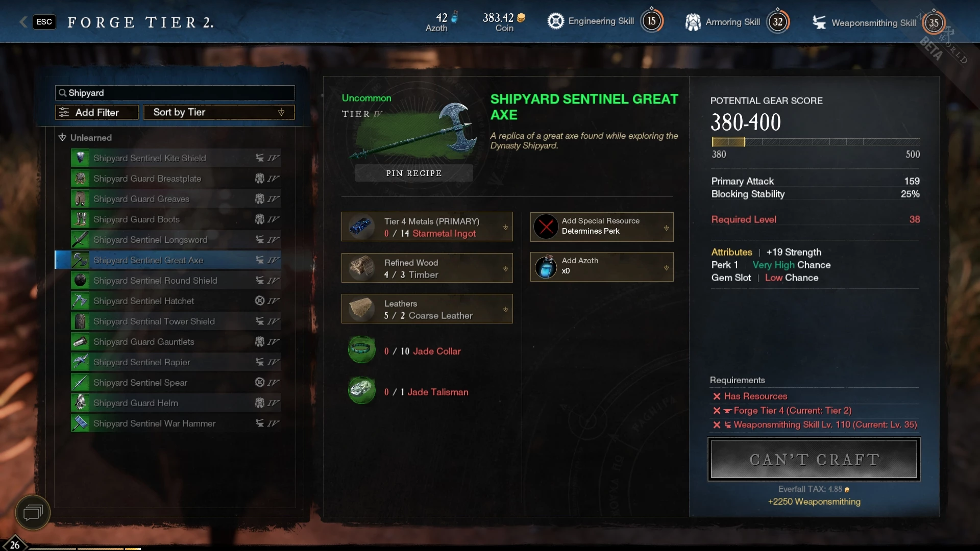Click the Engineering Skill gear icon
The width and height of the screenshot is (980, 551).
click(555, 21)
